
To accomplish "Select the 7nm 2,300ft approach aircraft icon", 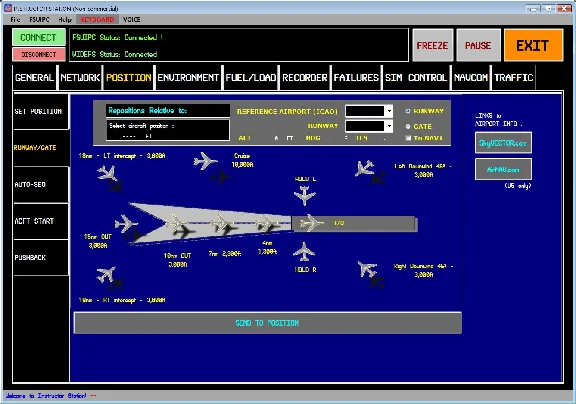I will pos(221,223).
